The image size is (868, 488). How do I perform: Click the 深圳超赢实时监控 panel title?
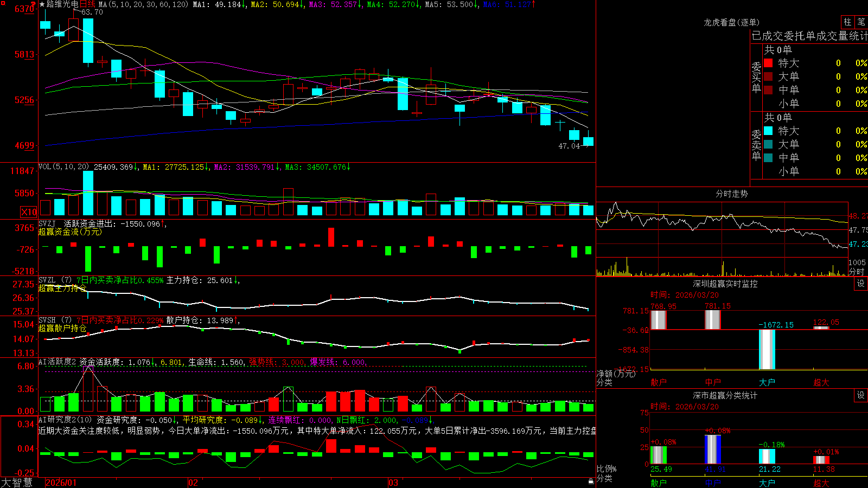click(725, 284)
